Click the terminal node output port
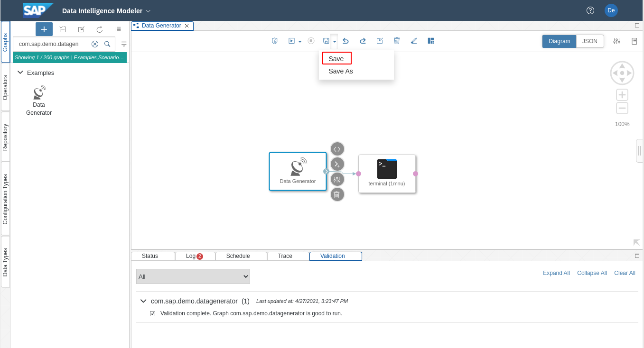Image resolution: width=644 pixels, height=348 pixels. (x=416, y=174)
